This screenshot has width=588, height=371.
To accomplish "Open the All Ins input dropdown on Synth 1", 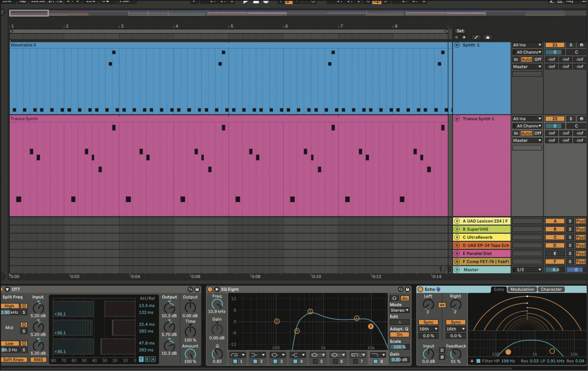I will coord(527,45).
